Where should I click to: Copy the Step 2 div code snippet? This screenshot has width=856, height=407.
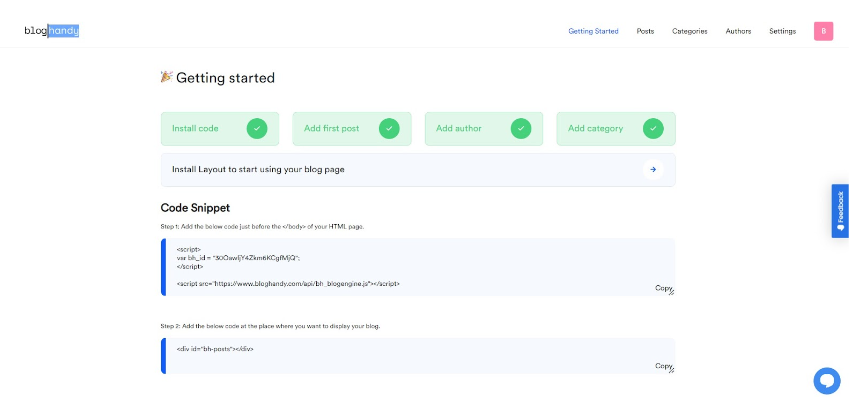coord(663,366)
